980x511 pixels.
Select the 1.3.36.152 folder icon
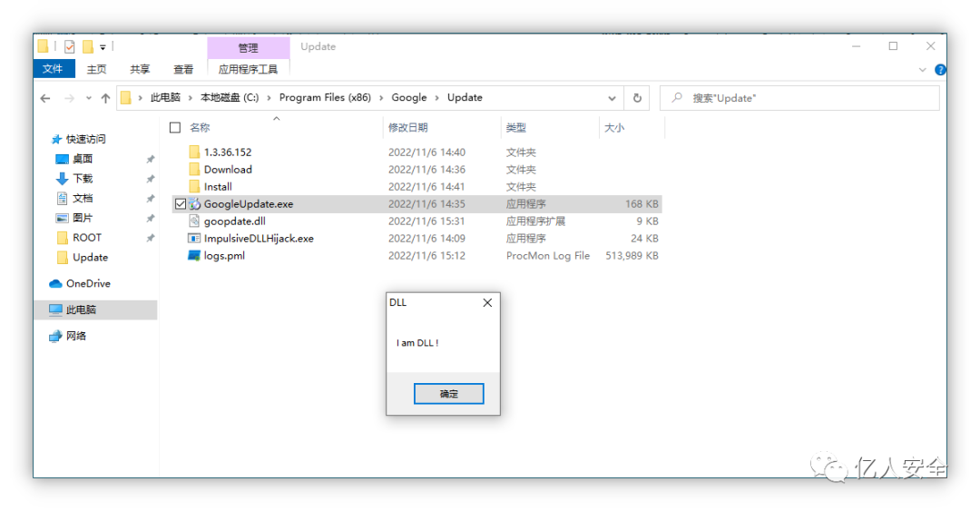194,152
